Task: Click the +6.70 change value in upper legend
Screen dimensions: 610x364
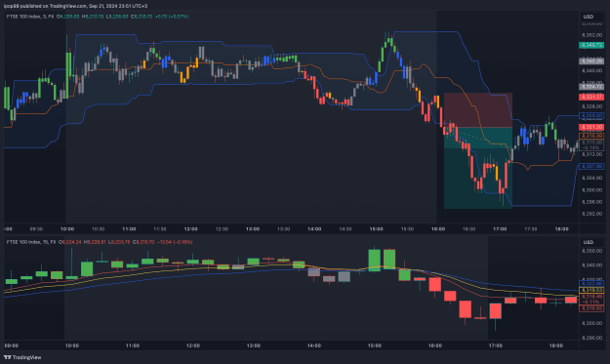Action: tap(161, 17)
